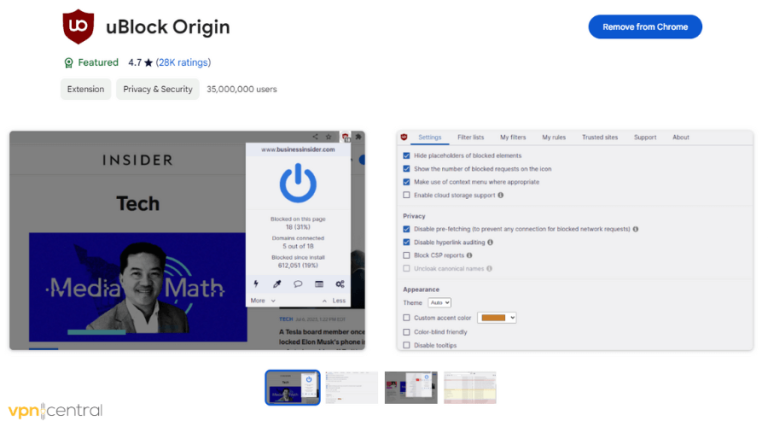Click info icon beside Block CSP reports

point(469,255)
